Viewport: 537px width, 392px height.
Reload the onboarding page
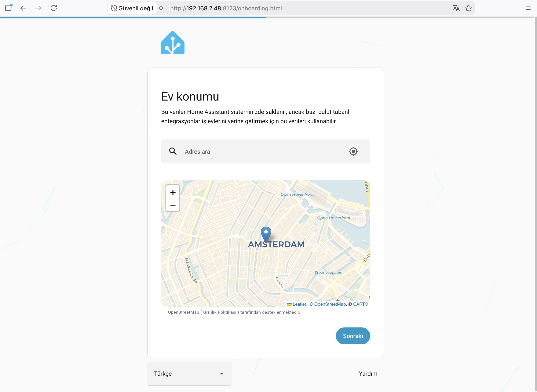tap(54, 8)
